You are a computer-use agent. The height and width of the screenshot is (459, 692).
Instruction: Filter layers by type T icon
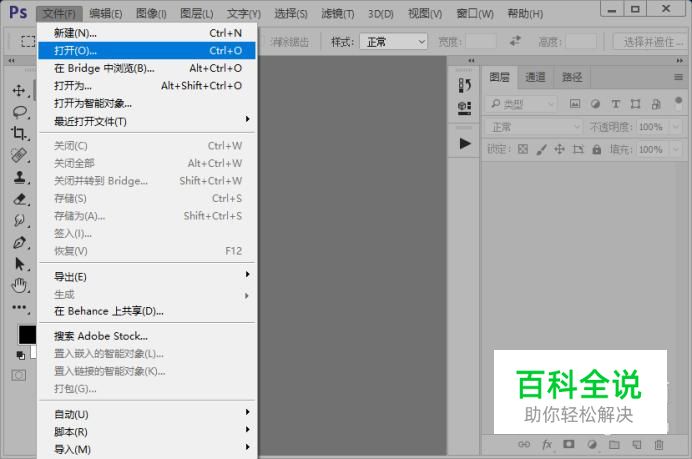[615, 104]
